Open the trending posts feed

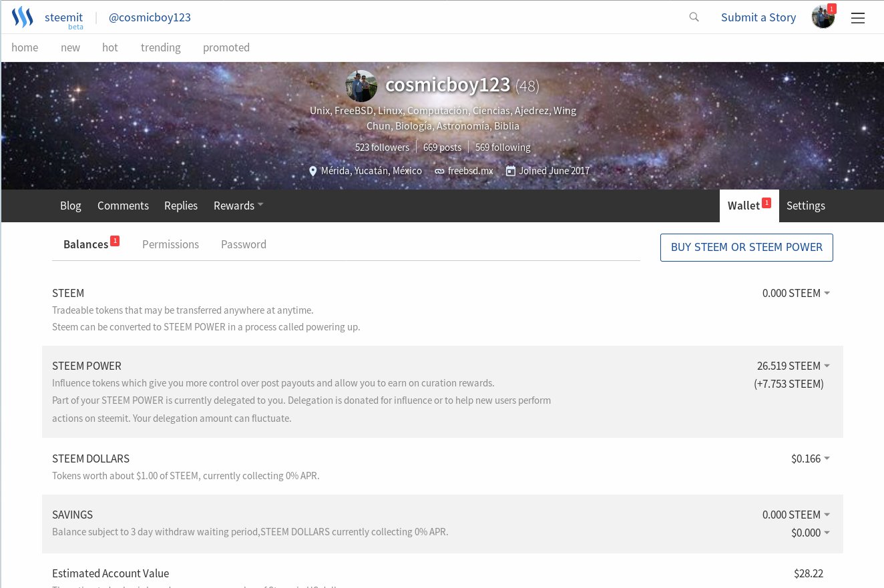click(x=160, y=47)
